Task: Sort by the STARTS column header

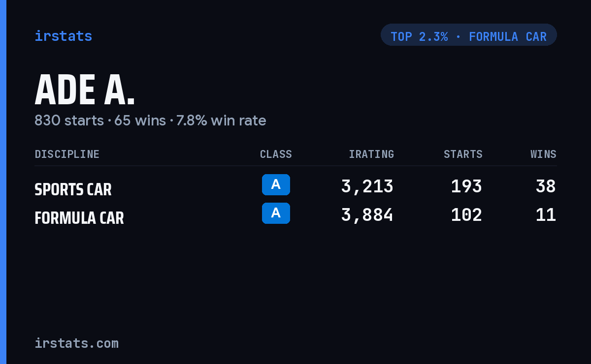Action: 463,154
